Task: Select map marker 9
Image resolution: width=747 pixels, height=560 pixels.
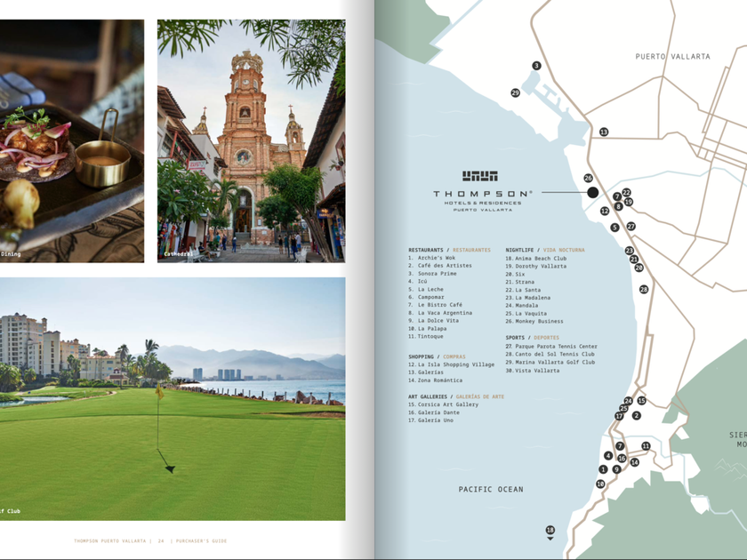Action: click(x=616, y=469)
